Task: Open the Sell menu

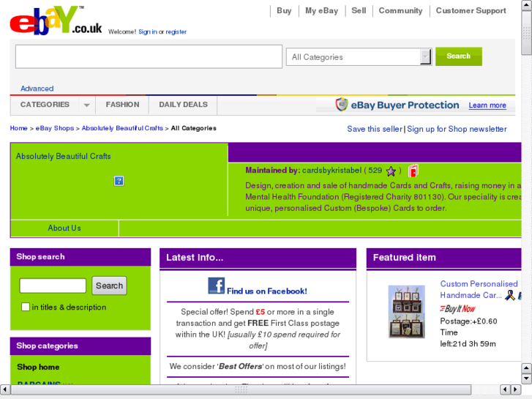Action: pos(359,10)
